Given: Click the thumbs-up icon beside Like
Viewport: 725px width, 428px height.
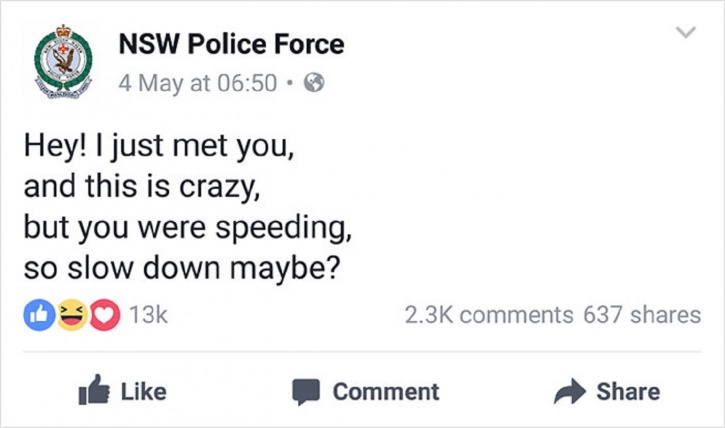Looking at the screenshot, I should pos(94,390).
